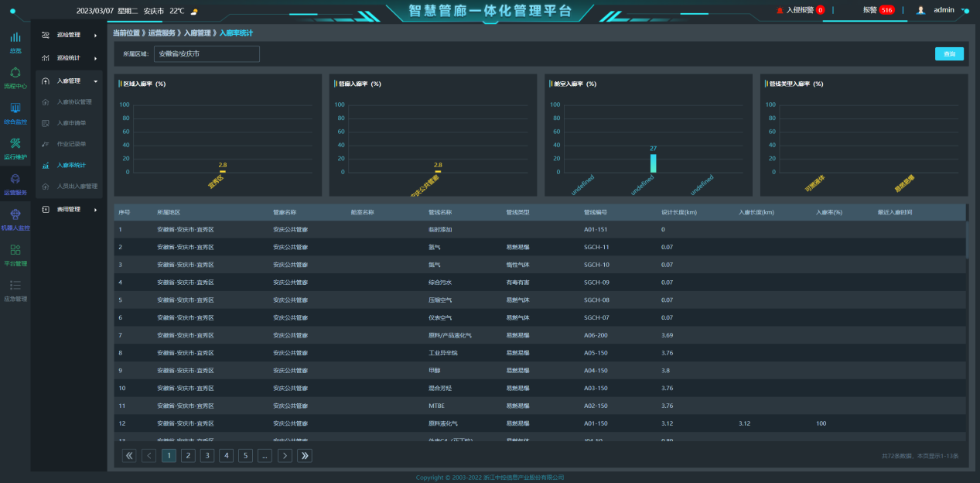Click the 设计长度(km) column header

coord(679,212)
